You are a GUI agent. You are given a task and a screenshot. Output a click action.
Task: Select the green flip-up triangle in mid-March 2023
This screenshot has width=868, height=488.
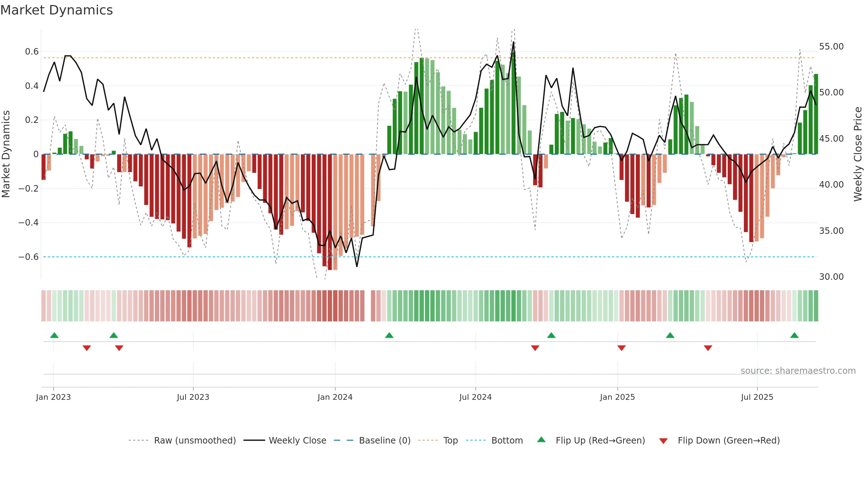point(114,335)
